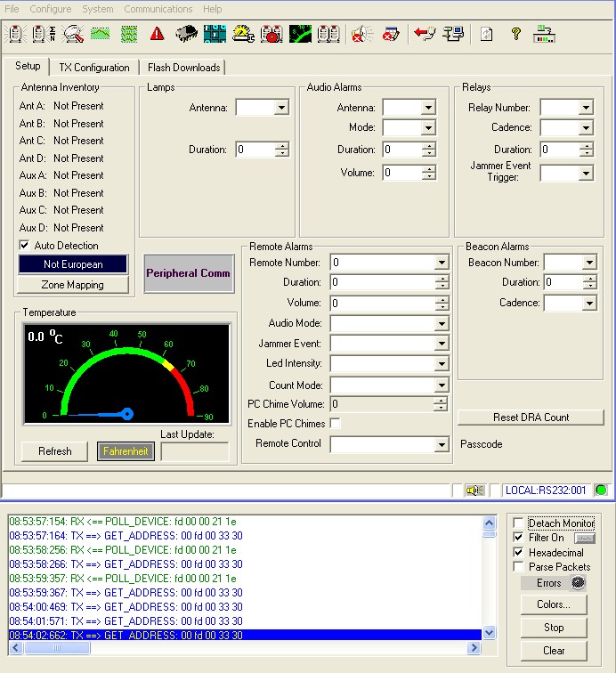Click the Zone Mapping button
The image size is (616, 673).
coord(72,285)
